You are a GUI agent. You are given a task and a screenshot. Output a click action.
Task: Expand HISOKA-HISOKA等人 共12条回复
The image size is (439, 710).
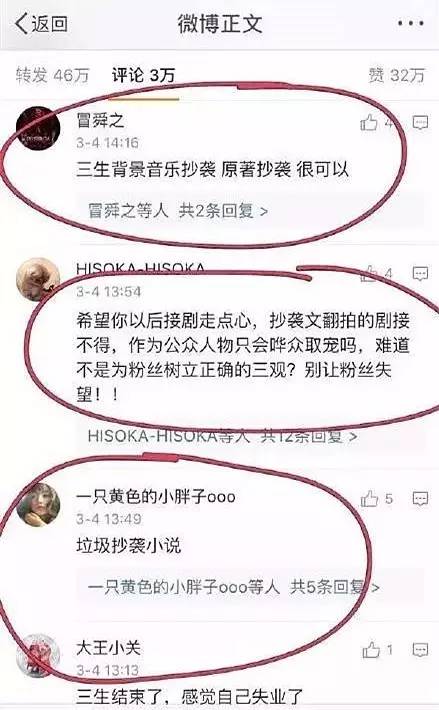[222, 436]
